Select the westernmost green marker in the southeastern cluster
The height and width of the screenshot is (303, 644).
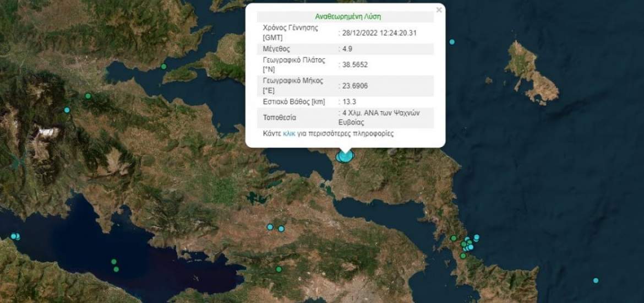pos(453,239)
